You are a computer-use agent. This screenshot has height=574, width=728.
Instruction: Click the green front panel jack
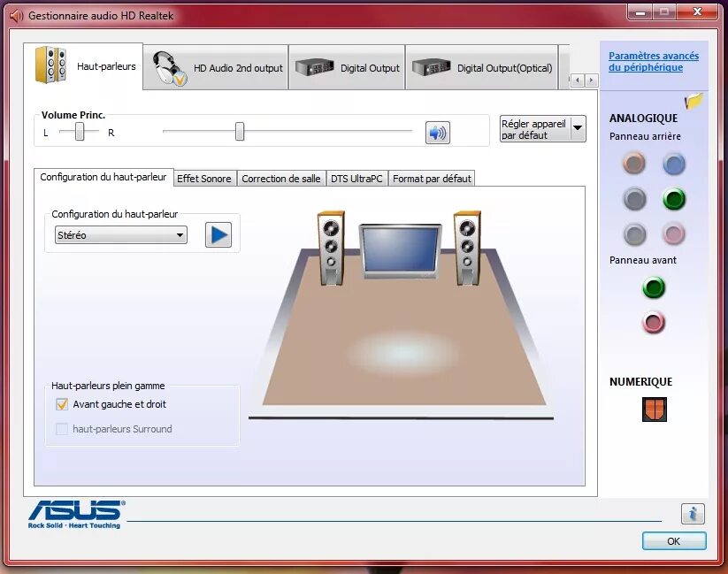654,287
